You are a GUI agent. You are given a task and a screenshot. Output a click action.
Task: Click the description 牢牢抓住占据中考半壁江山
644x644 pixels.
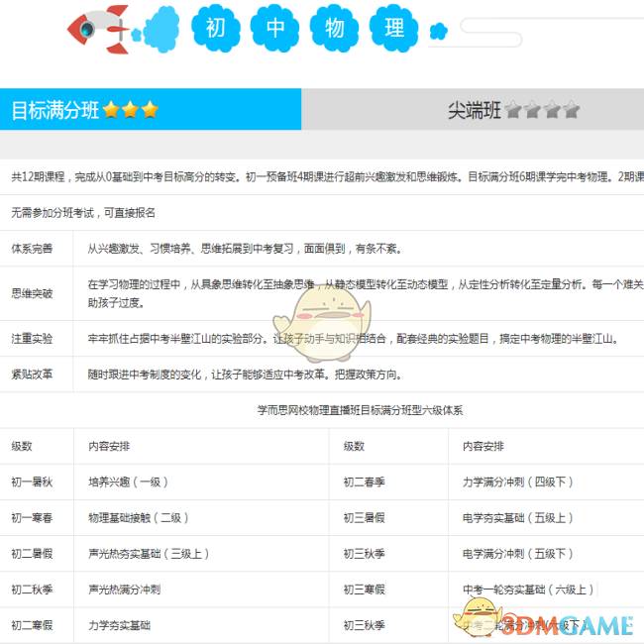click(353, 339)
